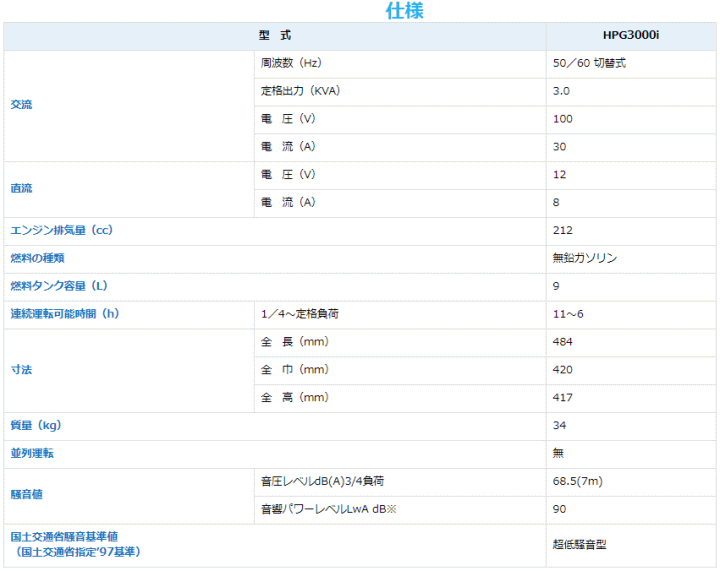Select the value 90
Screen dimensions: 720x571
pos(559,509)
